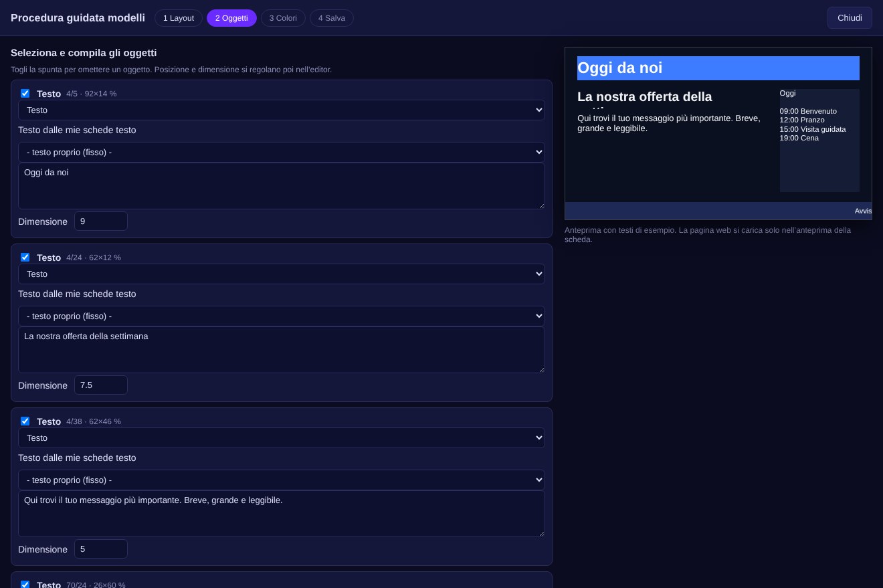Uncheck the Testo 4/5 · 92×14 % object

click(25, 94)
